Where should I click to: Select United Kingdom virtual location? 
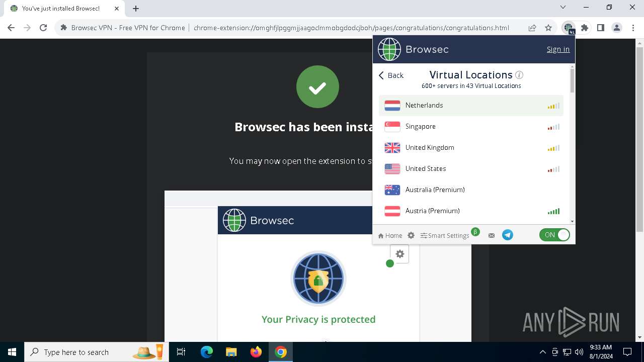471,148
